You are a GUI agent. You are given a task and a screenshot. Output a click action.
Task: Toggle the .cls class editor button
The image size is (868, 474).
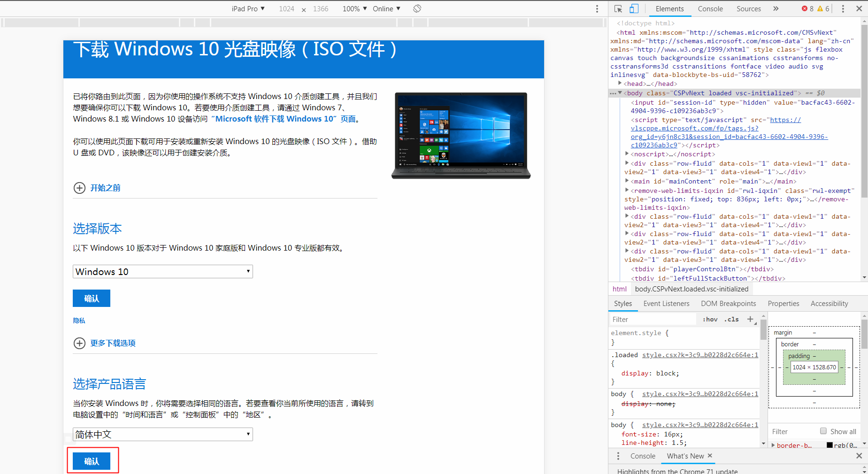pos(731,319)
